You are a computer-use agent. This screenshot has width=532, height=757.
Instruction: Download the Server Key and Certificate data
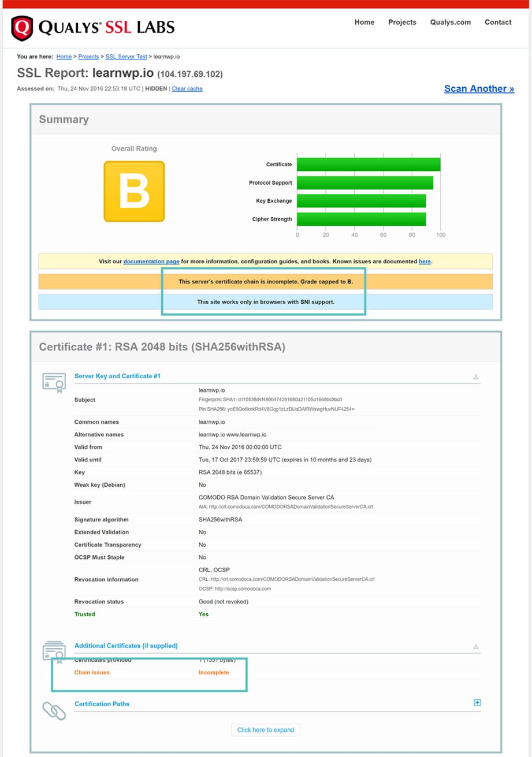(475, 376)
